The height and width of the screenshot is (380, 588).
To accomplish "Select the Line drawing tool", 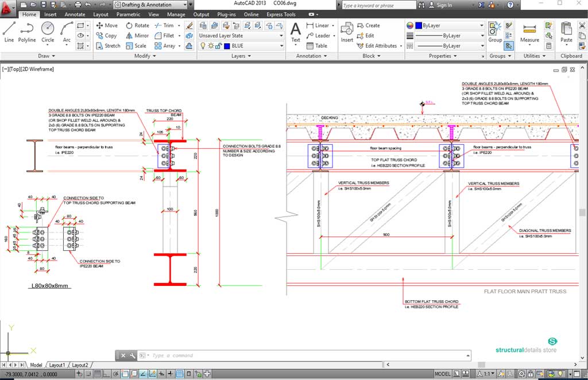I will (9, 32).
